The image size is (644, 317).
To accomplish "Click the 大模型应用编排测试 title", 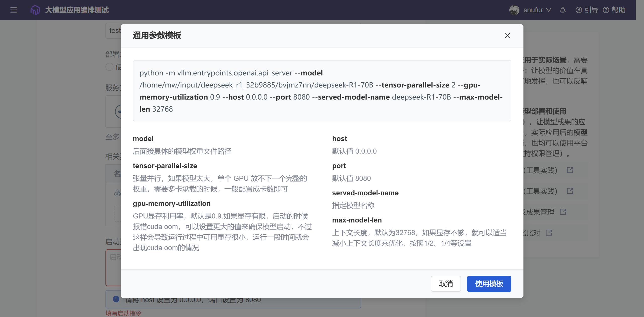I will tap(77, 10).
